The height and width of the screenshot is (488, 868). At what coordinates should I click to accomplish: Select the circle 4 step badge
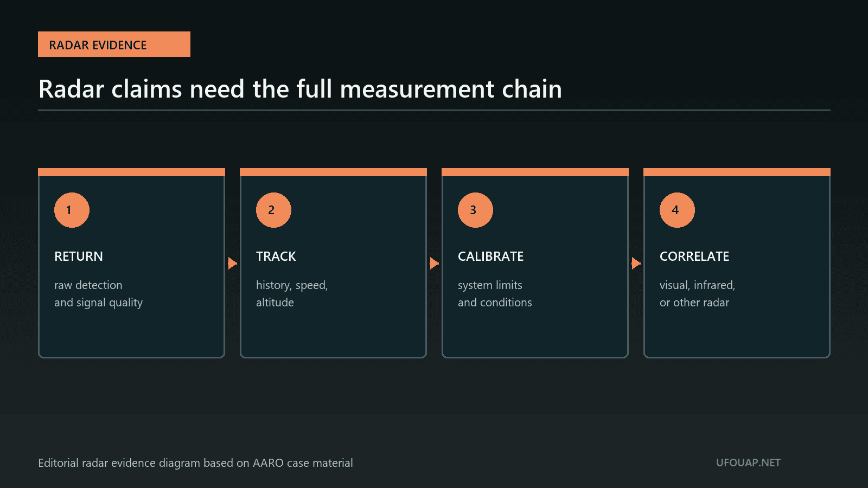(677, 210)
